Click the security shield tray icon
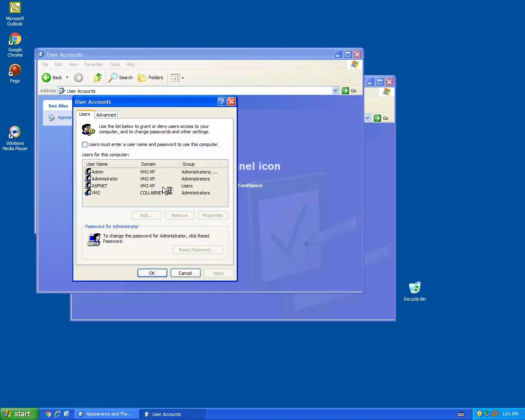525x420 pixels. (x=479, y=414)
